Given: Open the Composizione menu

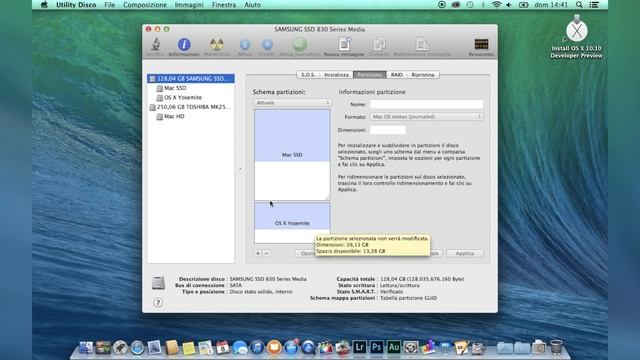Looking at the screenshot, I should [x=145, y=5].
